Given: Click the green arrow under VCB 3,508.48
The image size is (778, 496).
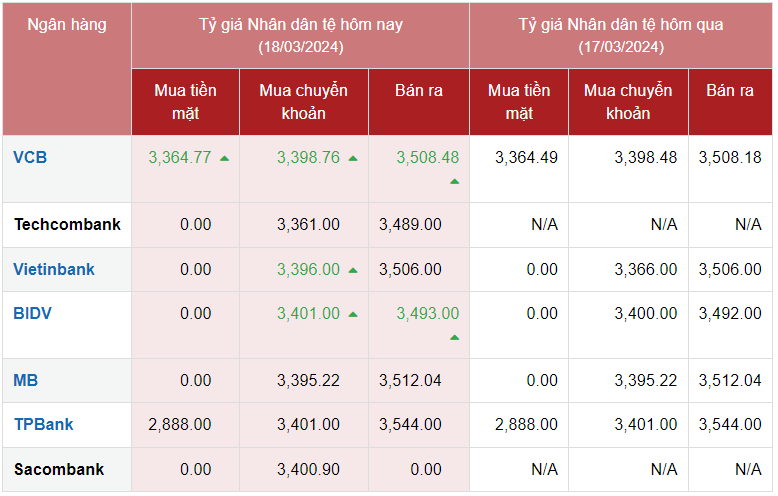Looking at the screenshot, I should (x=454, y=181).
